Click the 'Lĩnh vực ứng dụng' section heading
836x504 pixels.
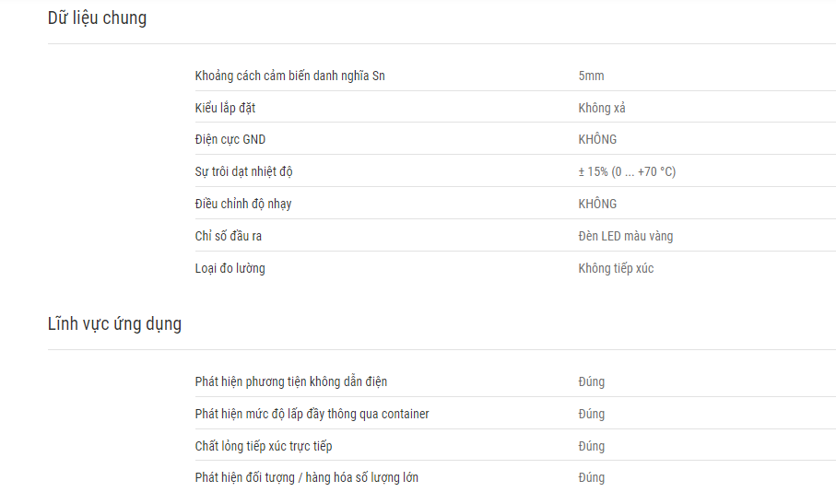pos(114,324)
